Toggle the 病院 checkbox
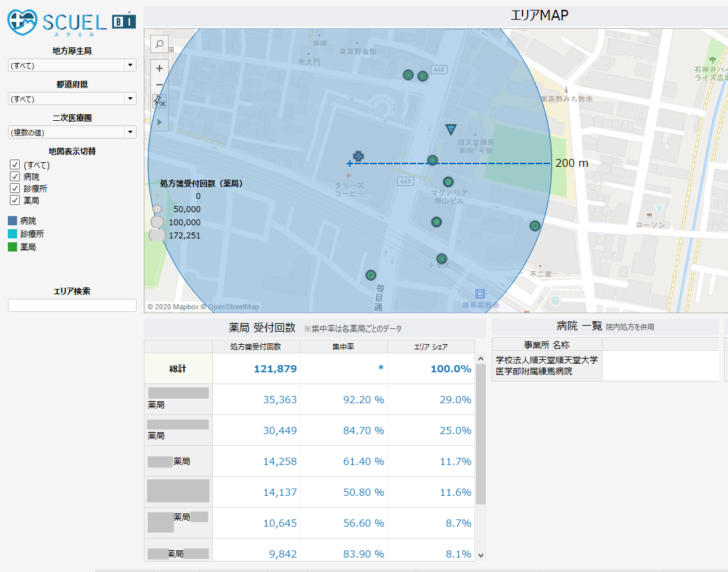The image size is (728, 572). (x=14, y=177)
